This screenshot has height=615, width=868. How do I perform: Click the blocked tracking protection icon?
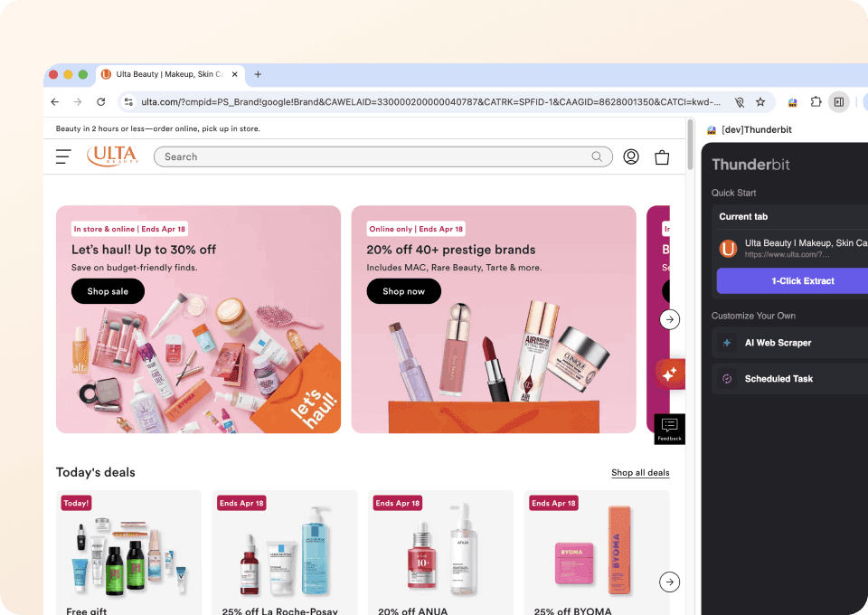click(x=738, y=101)
